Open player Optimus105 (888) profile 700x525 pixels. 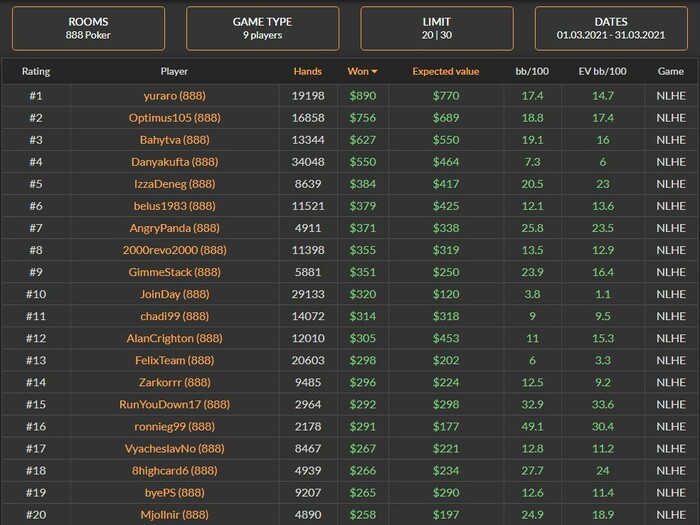click(x=175, y=118)
